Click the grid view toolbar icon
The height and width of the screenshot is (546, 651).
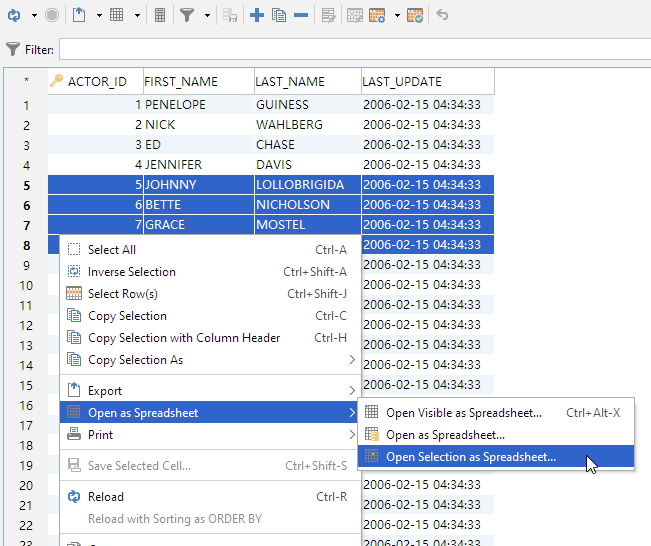coord(117,15)
